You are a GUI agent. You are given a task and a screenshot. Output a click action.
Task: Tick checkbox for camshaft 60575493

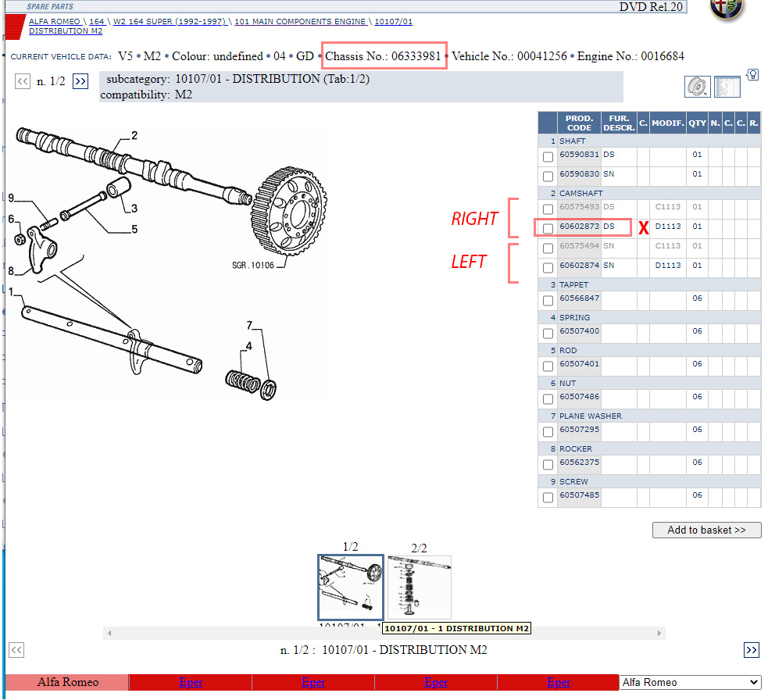pos(548,209)
